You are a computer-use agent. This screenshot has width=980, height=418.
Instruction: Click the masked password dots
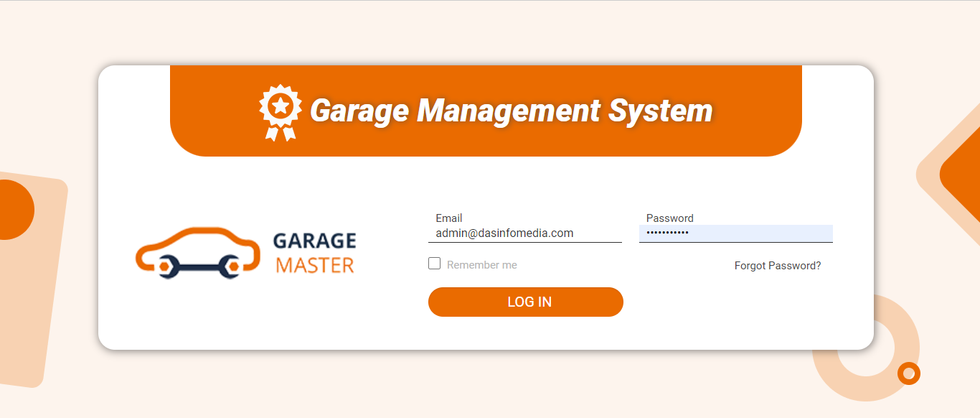click(667, 233)
